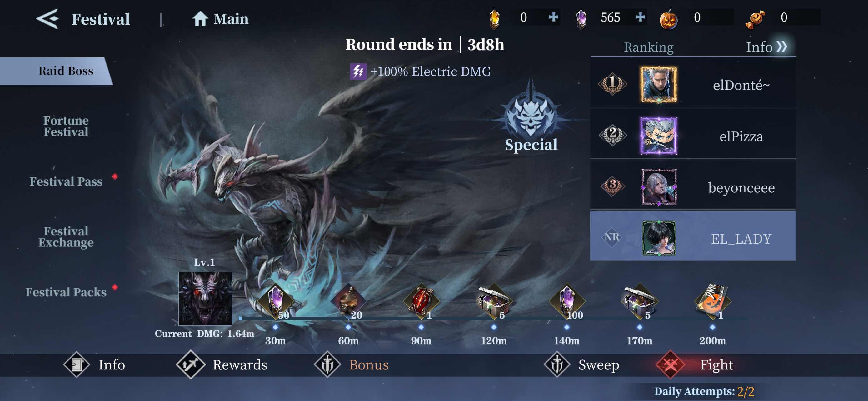This screenshot has width=868, height=401.
Task: Add gold gems with the plus icon
Action: pos(553,17)
